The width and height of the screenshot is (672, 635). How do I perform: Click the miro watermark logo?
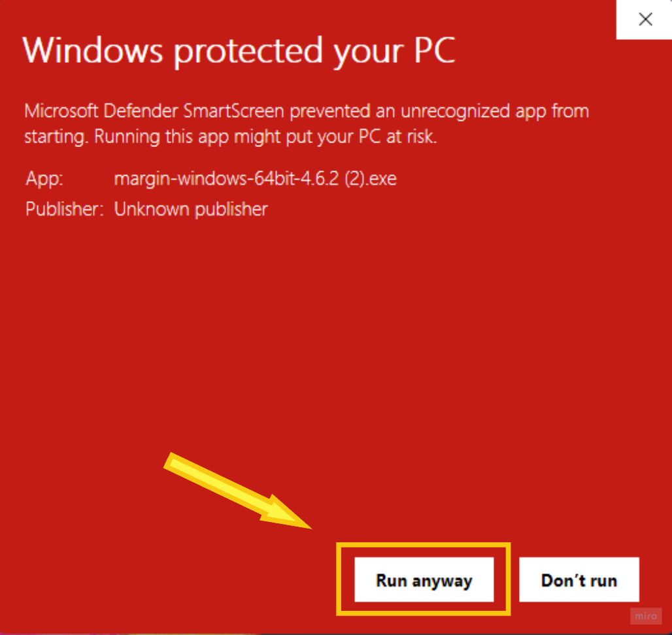[x=646, y=616]
